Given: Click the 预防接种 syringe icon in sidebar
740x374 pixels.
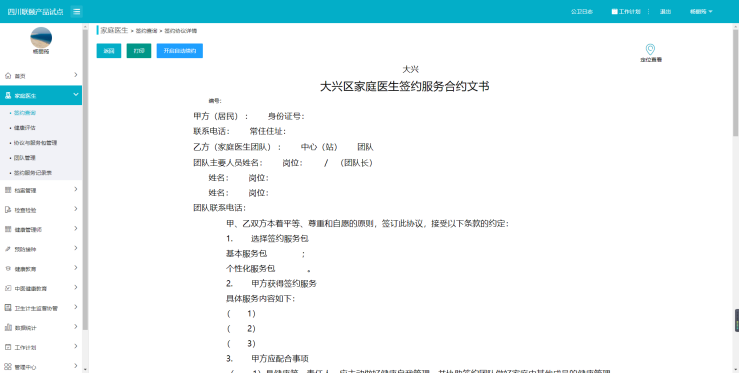Looking at the screenshot, I should point(8,249).
